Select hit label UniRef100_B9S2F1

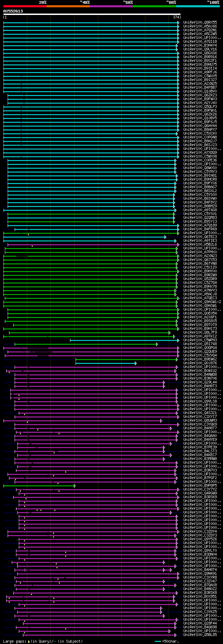200,61
